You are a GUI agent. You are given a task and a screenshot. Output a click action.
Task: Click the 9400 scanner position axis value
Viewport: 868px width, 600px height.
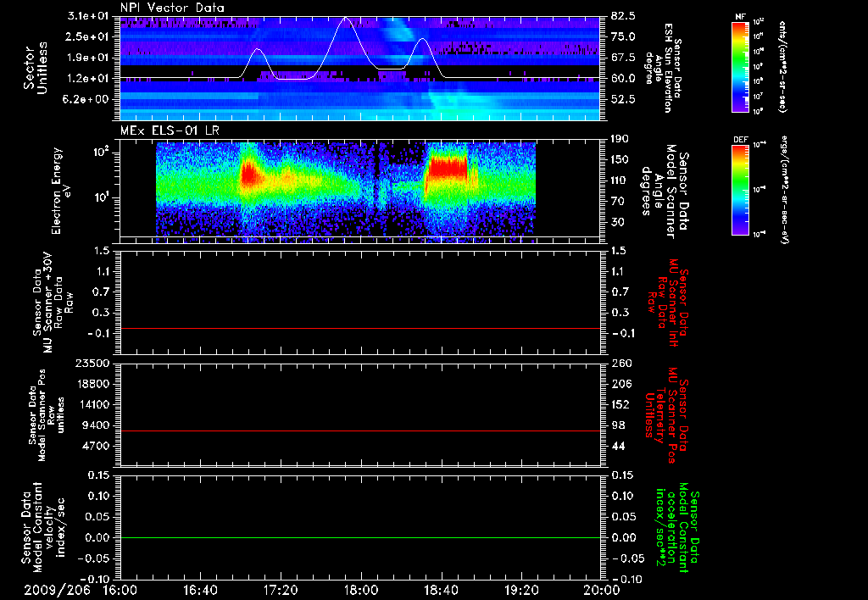(96, 425)
